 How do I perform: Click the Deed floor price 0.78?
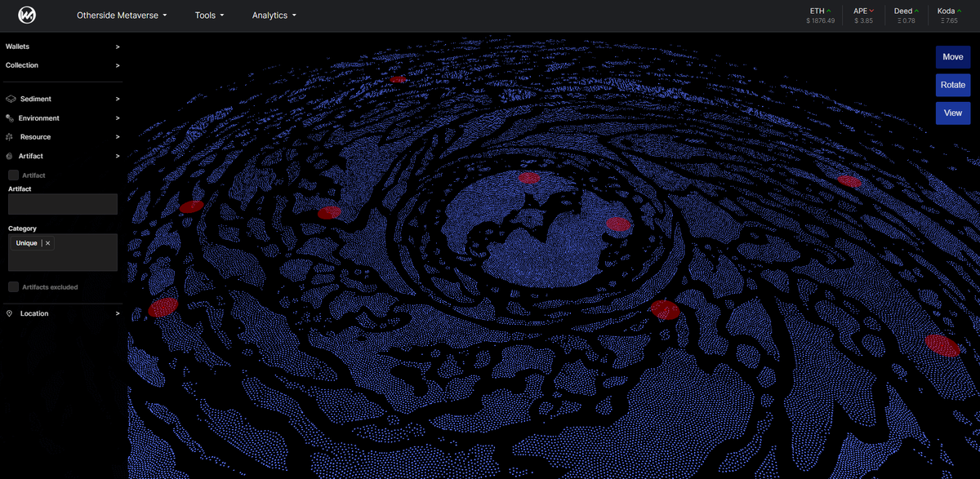click(905, 21)
